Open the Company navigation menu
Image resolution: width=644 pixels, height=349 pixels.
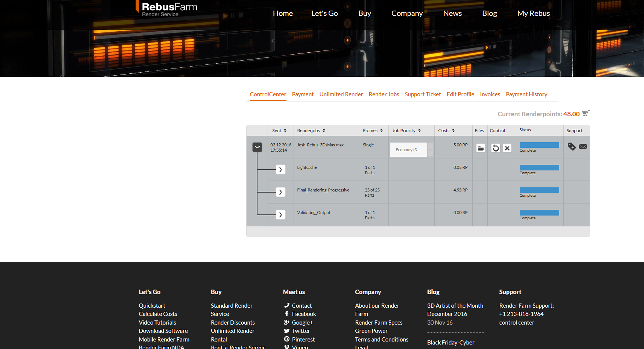pyautogui.click(x=407, y=13)
